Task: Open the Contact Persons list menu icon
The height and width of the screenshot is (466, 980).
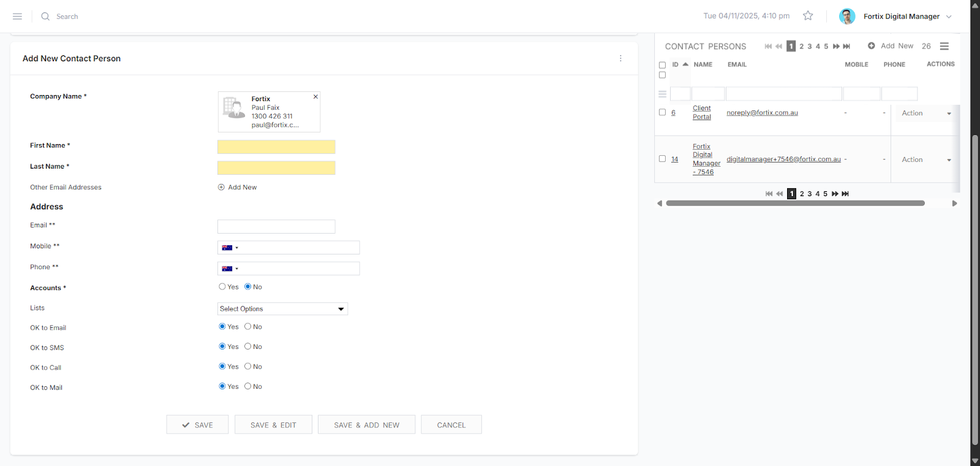Action: click(x=944, y=46)
